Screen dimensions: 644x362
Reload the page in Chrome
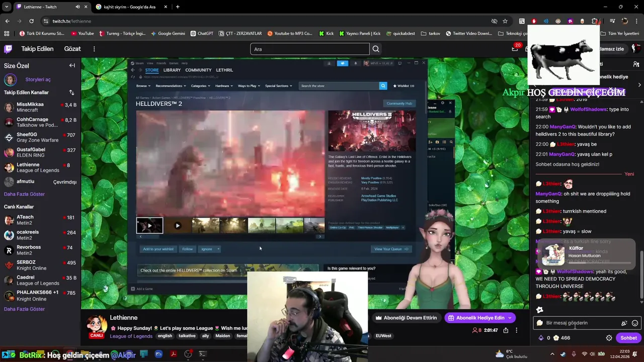[31, 21]
